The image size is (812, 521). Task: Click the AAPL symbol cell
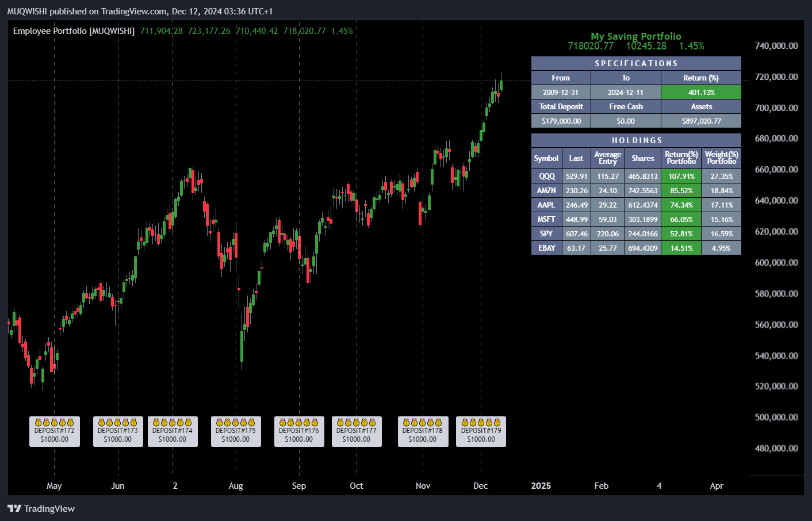coord(546,205)
